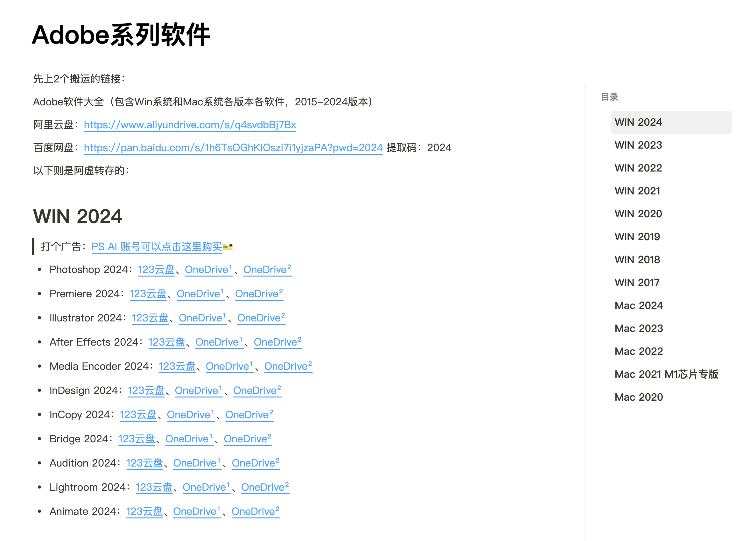Viewport: 756px width, 541px height.
Task: Open OneDrive2 link for InCopy 2024
Action: pos(249,415)
